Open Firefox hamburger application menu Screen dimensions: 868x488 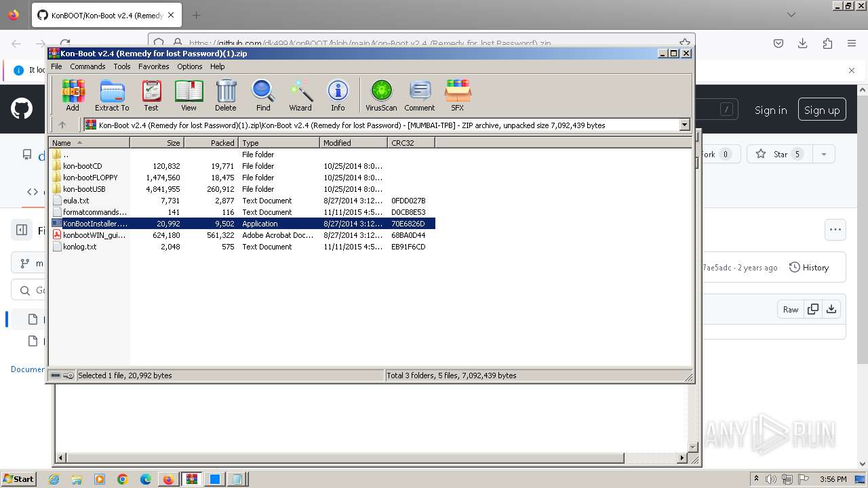[852, 43]
